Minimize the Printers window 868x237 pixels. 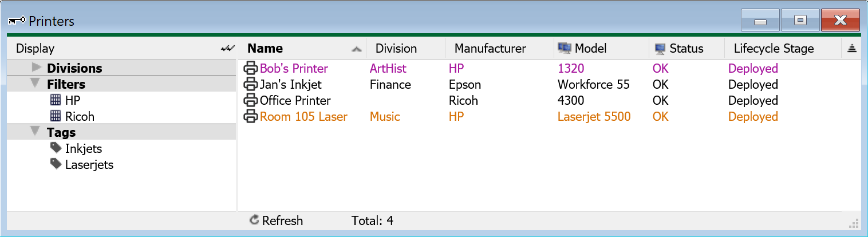(x=760, y=21)
